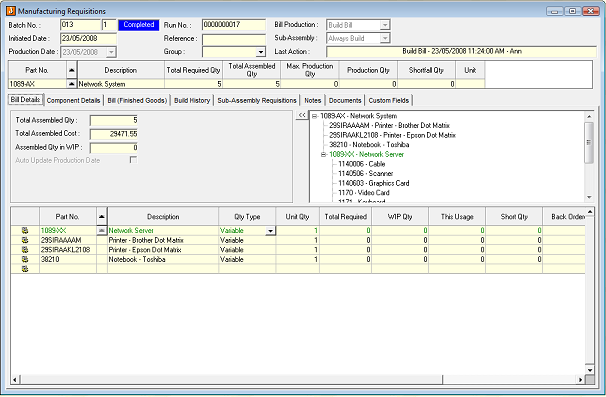Click tree panel scrollbar up arrow
This screenshot has height=397, width=606.
click(589, 116)
